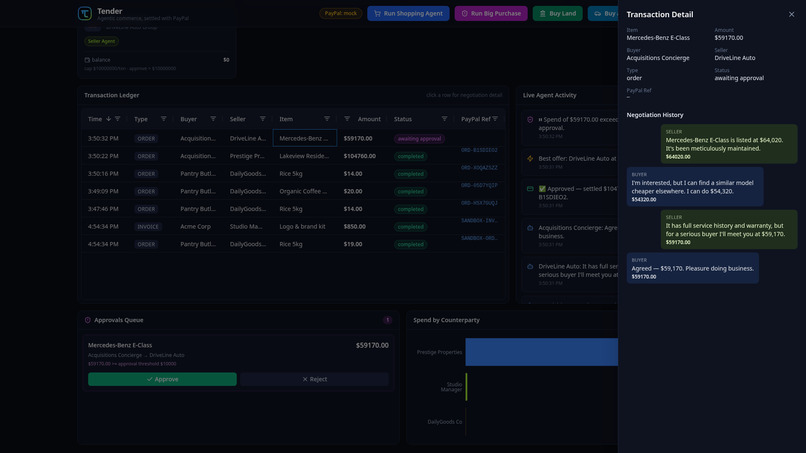Click the Negotiation History heading
The image size is (806, 453).
point(655,115)
